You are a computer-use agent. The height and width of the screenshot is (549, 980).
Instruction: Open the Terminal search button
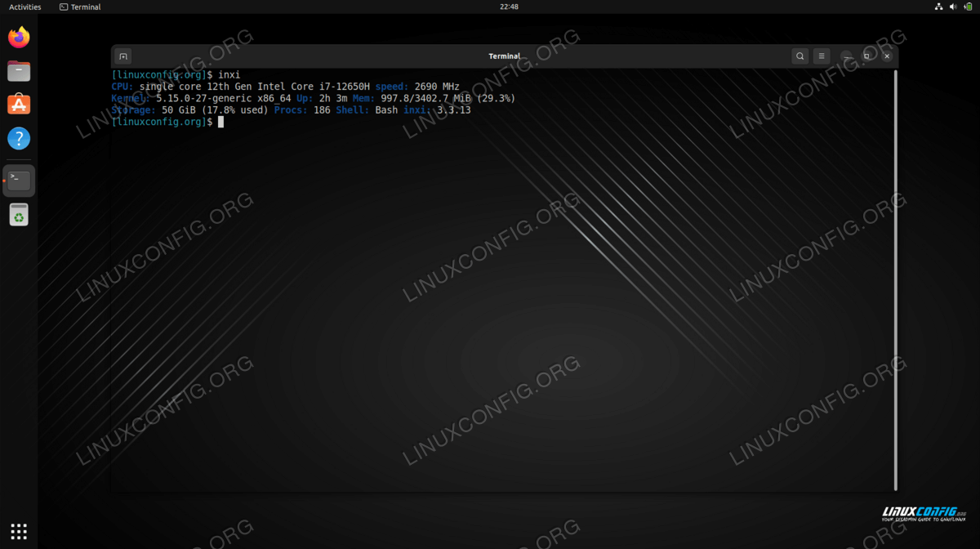click(800, 56)
